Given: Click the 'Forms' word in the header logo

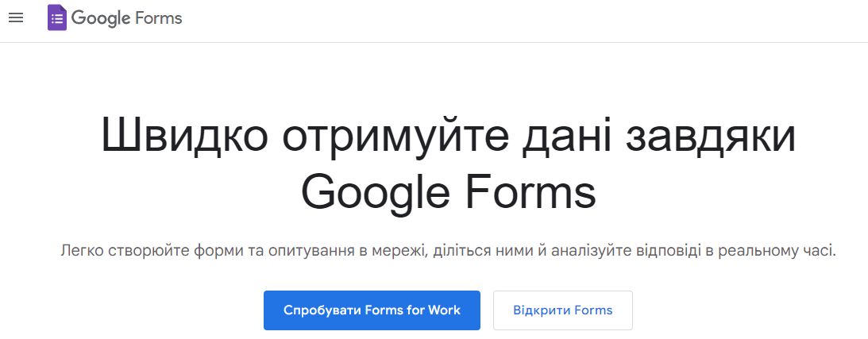Looking at the screenshot, I should pos(158,18).
